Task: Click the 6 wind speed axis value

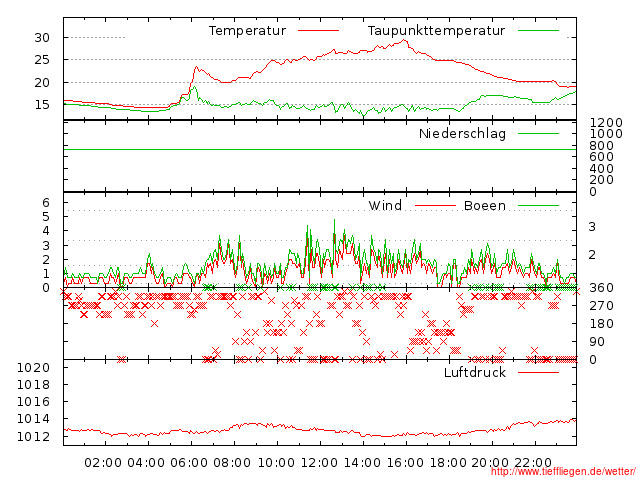Action: [46, 202]
